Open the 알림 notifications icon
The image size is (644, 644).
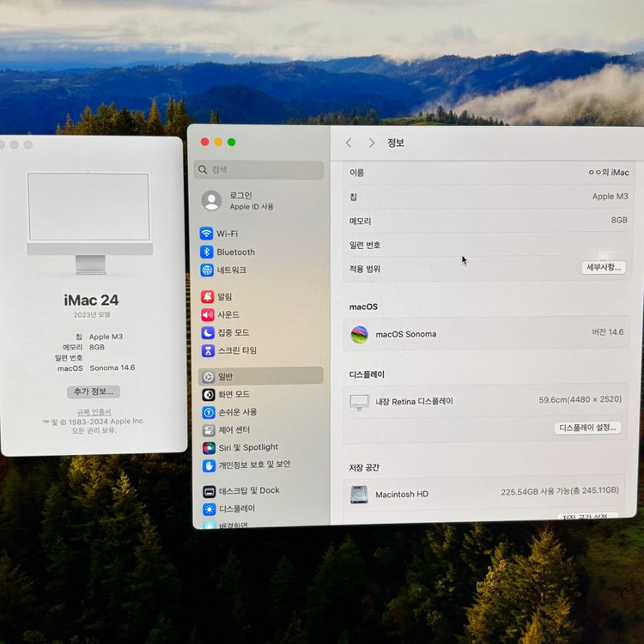point(208,296)
